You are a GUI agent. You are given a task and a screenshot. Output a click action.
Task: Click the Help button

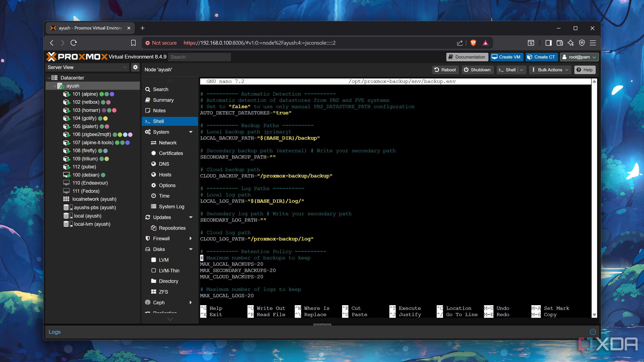point(584,70)
